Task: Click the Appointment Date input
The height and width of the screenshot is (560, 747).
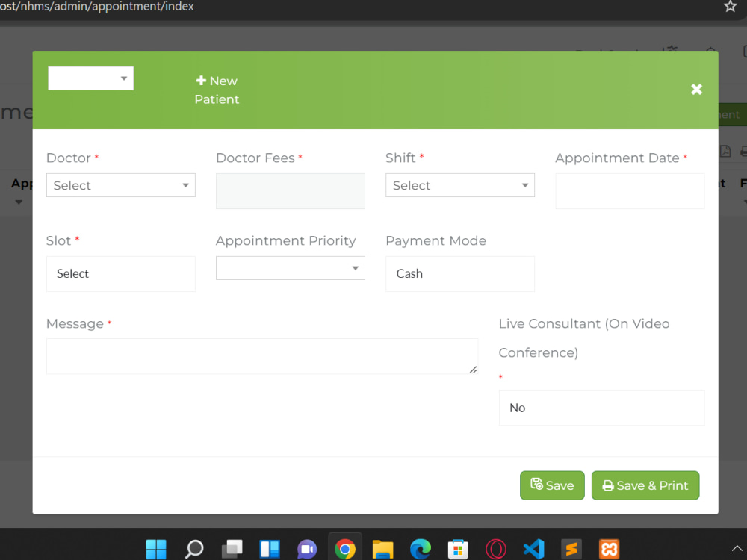Action: [x=629, y=191]
